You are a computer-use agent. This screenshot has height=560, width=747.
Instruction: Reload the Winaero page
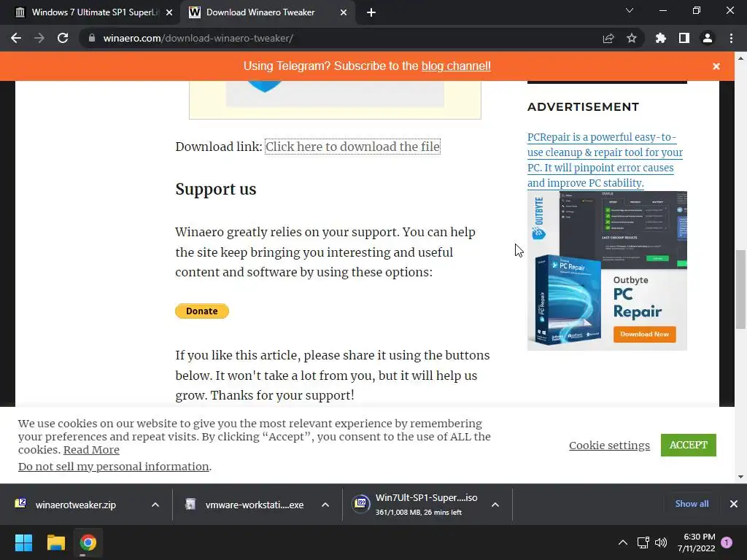[x=63, y=38]
